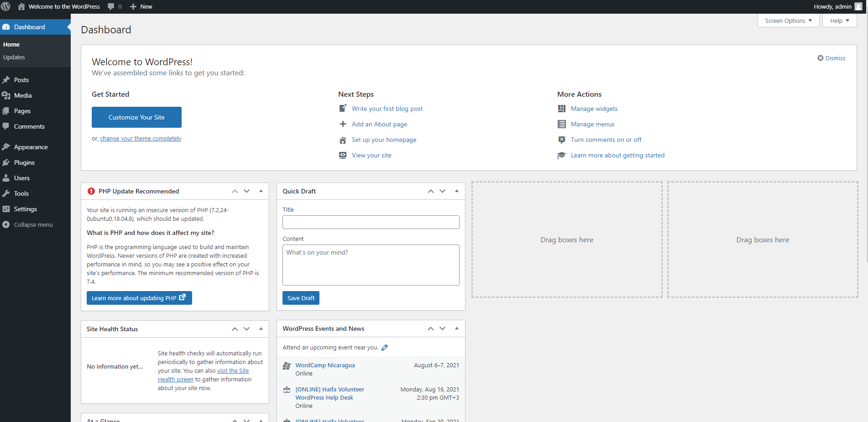Viewport: 868px width, 422px height.
Task: Toggle the Quick Draft panel
Action: tap(457, 191)
